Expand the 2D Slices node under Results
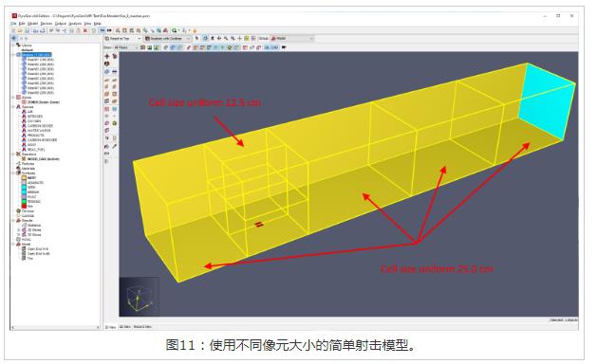 click(18, 229)
